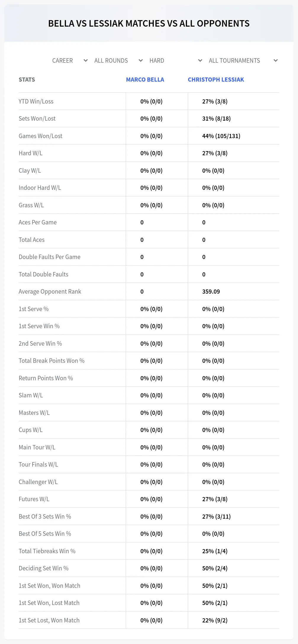Click the ALL ROUNDS chevron arrow
Viewport: 298px width, 644px height.
(x=141, y=61)
